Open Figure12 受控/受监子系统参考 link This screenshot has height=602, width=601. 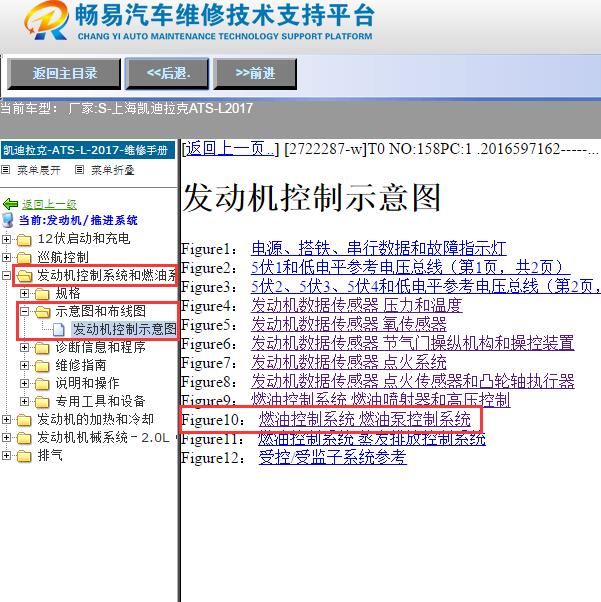pyautogui.click(x=333, y=457)
